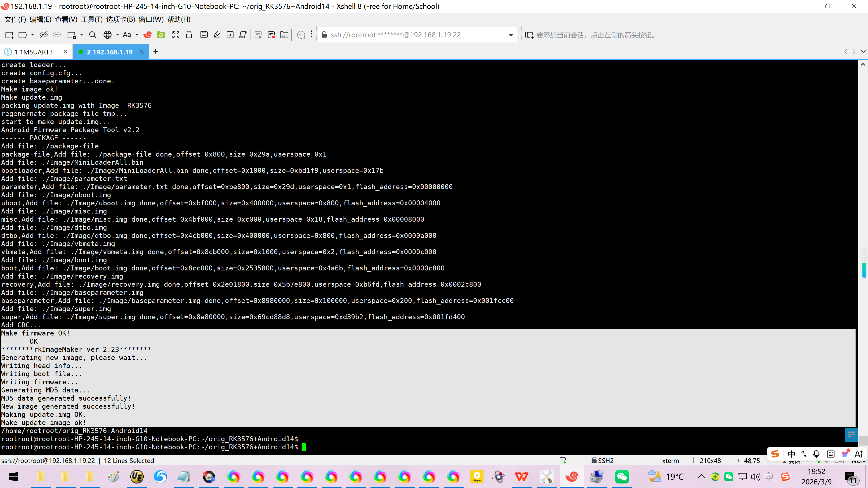Click the lock screen padlock icon
Viewport: 868px width, 488px height.
pos(189,35)
